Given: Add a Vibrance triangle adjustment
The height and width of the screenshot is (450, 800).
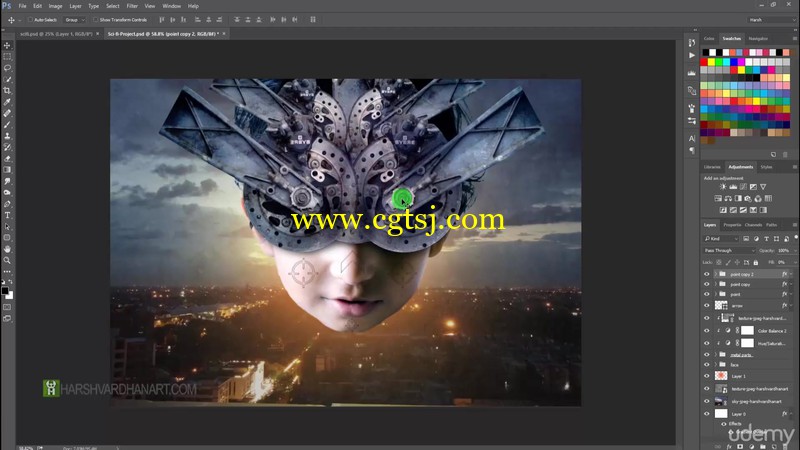Looking at the screenshot, I should point(763,187).
